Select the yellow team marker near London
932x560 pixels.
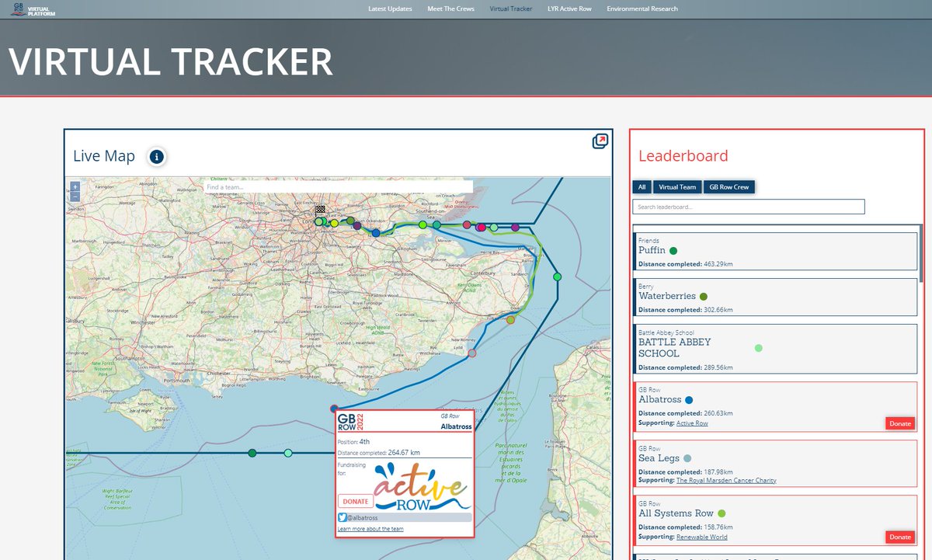pyautogui.click(x=334, y=223)
